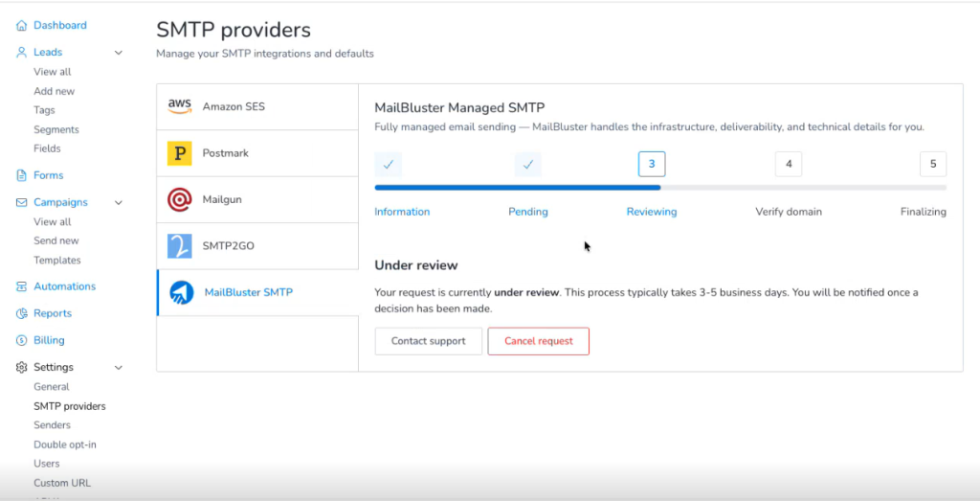This screenshot has width=980, height=501.
Task: Click the Postmark P logo
Action: pyautogui.click(x=179, y=153)
